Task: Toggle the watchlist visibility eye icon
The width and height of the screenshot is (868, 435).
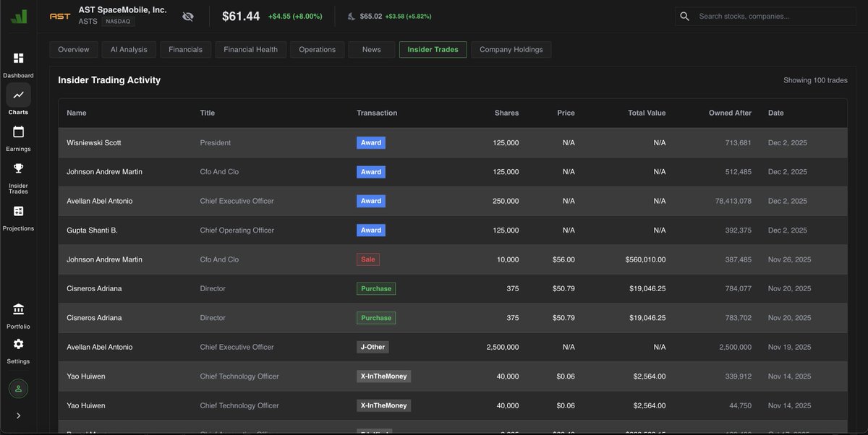Action: 188,16
